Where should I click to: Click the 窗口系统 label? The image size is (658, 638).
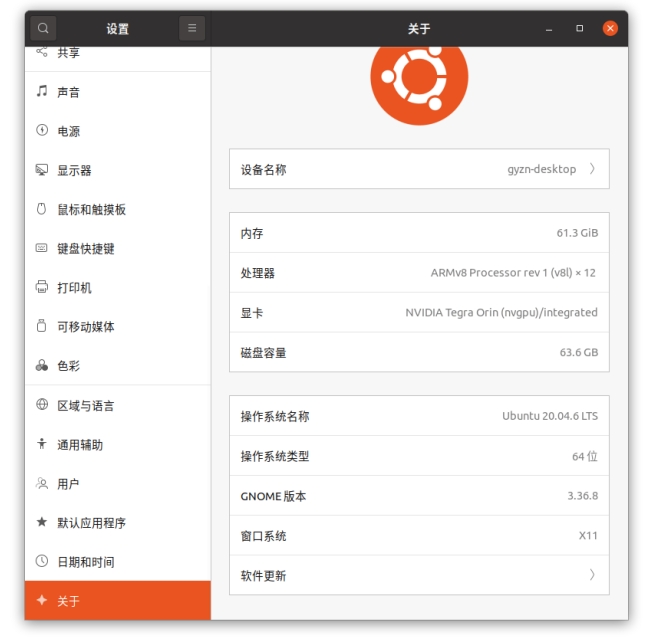point(264,536)
